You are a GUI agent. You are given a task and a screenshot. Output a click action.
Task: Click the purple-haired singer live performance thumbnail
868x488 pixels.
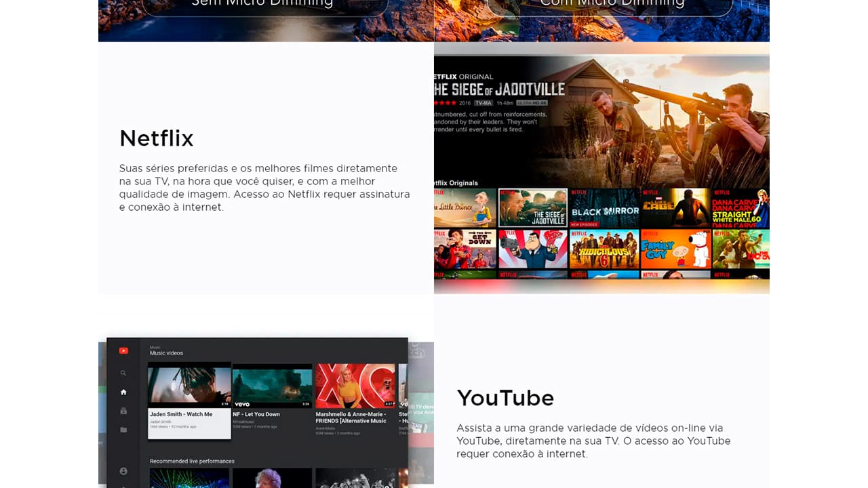click(x=272, y=478)
